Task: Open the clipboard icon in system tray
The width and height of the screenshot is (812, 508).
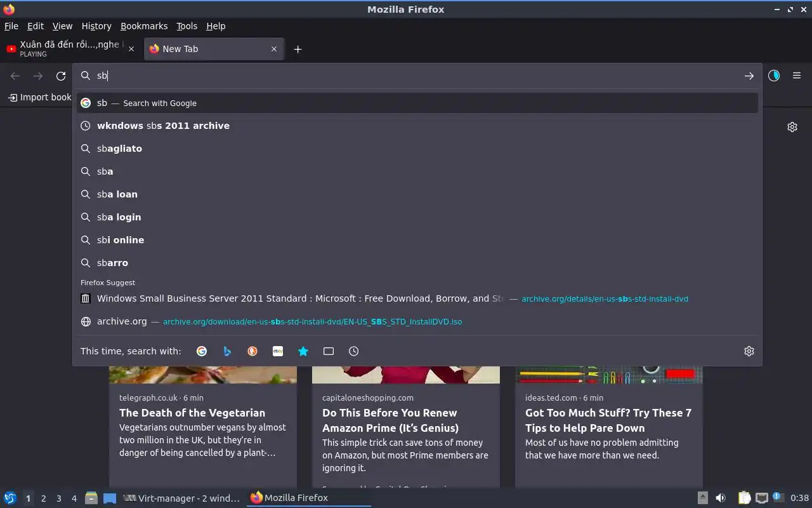Action: pos(744,498)
